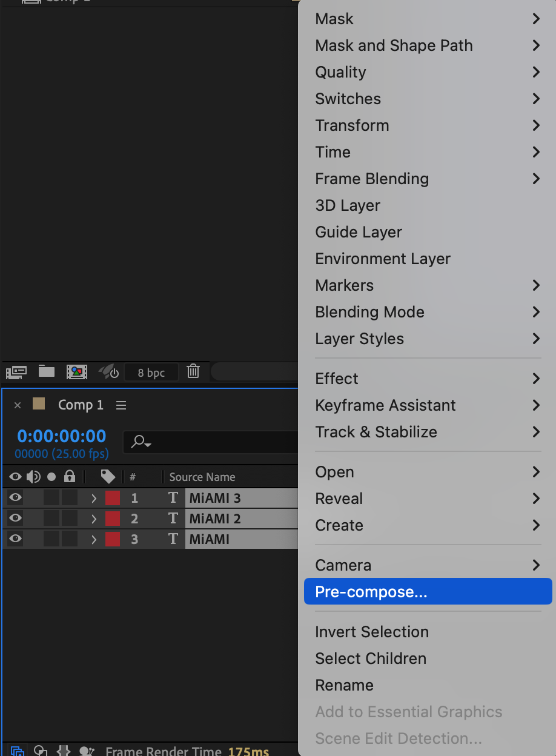This screenshot has width=556, height=756.
Task: Open the Comp 1 panel menu
Action: coord(121,405)
